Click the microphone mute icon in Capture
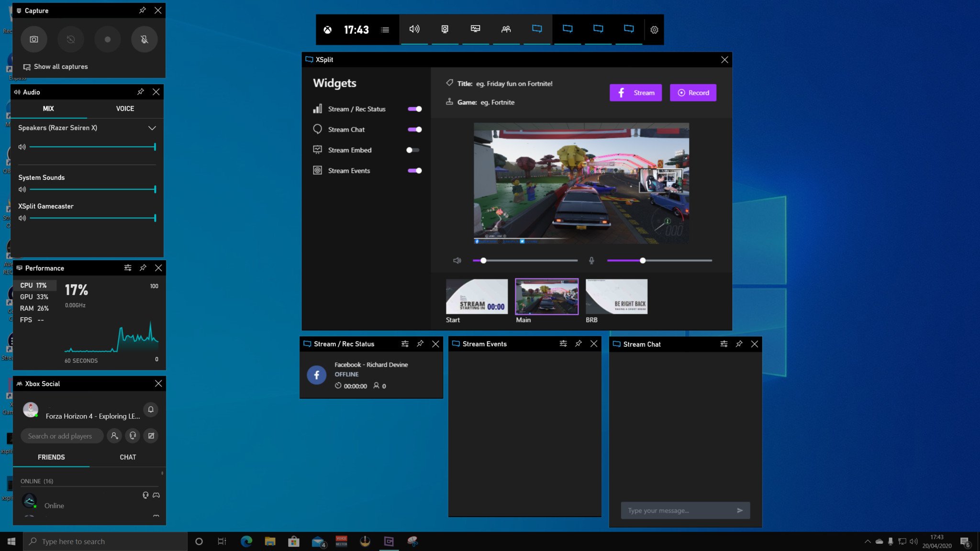 [x=144, y=39]
